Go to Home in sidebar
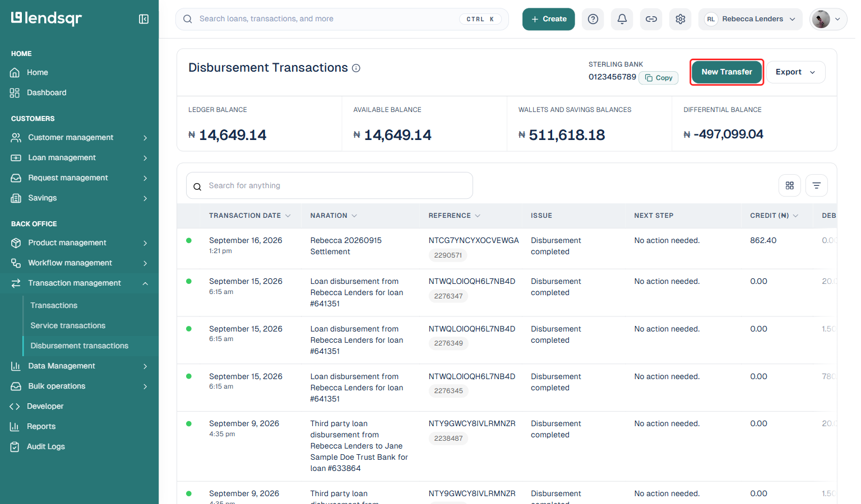 [37, 73]
